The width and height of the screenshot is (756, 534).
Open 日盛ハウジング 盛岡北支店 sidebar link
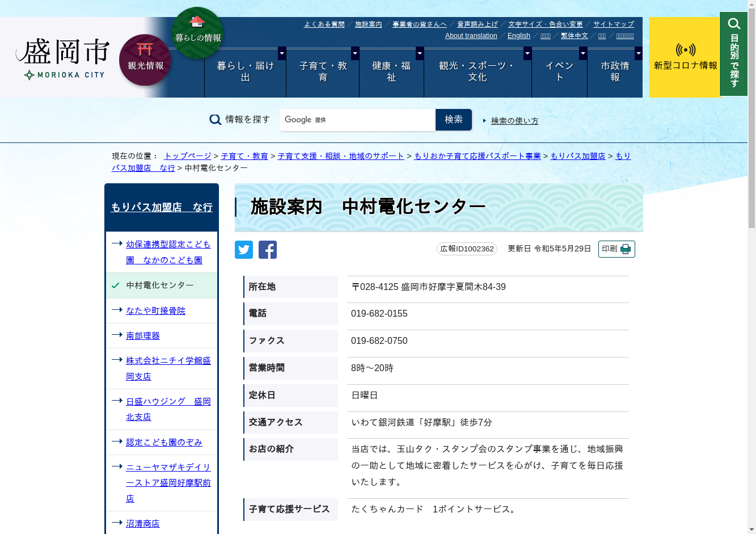pyautogui.click(x=168, y=409)
